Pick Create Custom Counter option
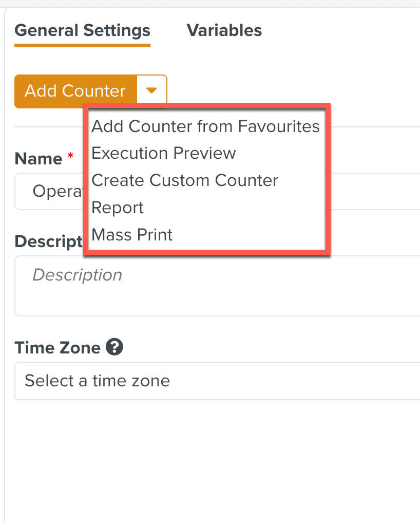 pyautogui.click(x=185, y=180)
